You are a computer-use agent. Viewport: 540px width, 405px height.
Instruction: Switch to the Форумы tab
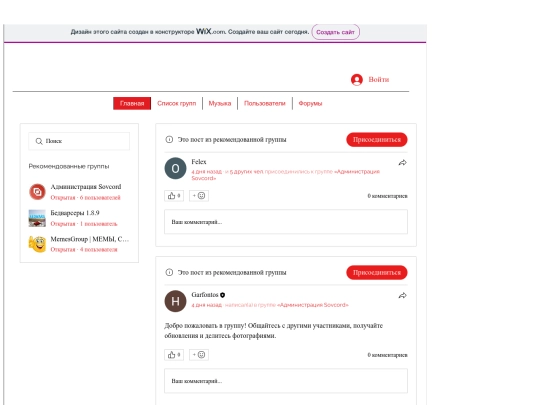click(310, 103)
